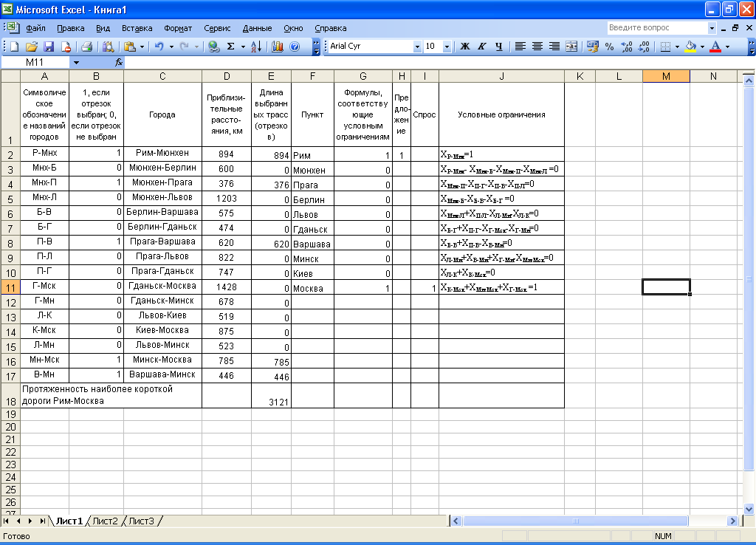
Task: Select column J header
Action: point(501,76)
